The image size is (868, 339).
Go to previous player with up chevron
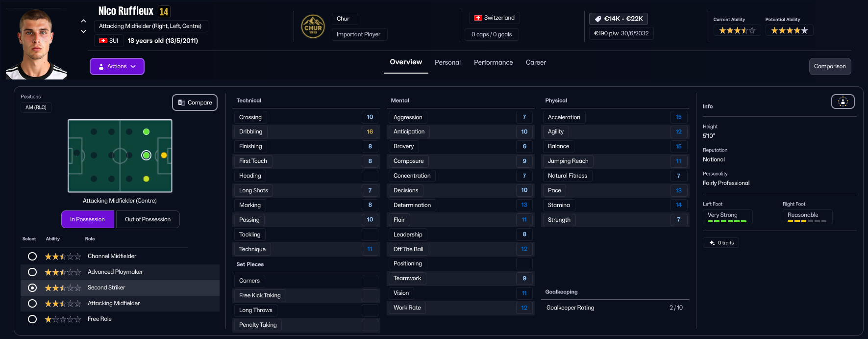(83, 21)
